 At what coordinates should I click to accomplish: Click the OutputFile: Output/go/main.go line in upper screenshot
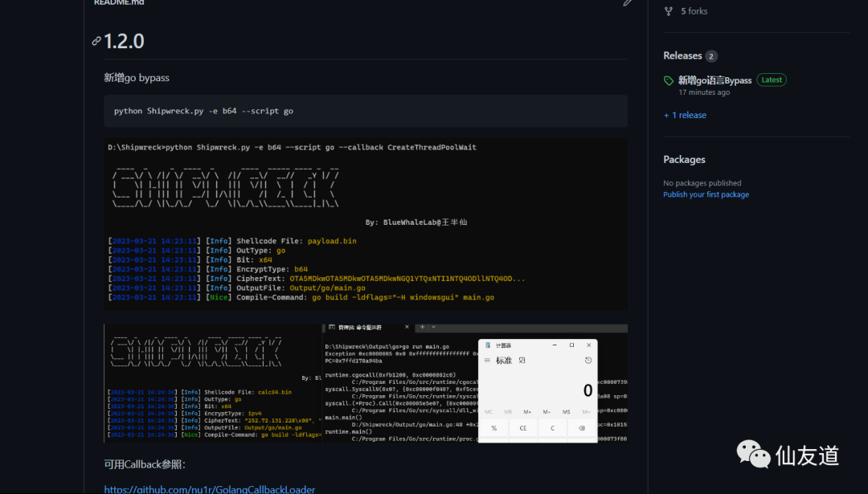click(x=237, y=288)
